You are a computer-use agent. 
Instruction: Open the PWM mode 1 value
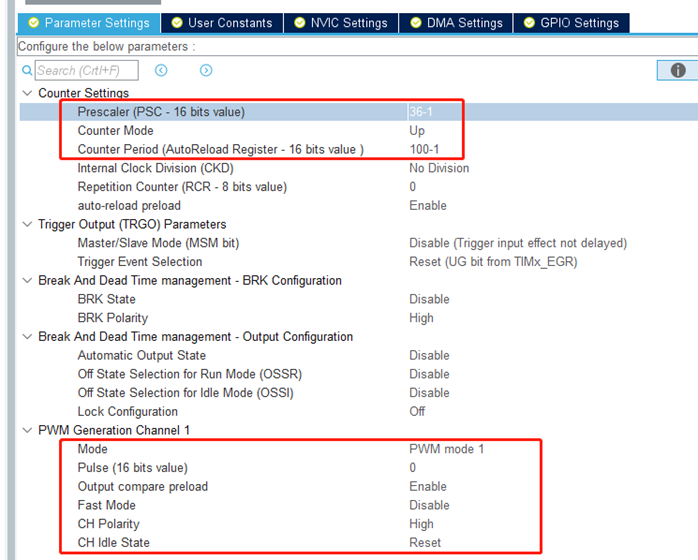click(446, 449)
